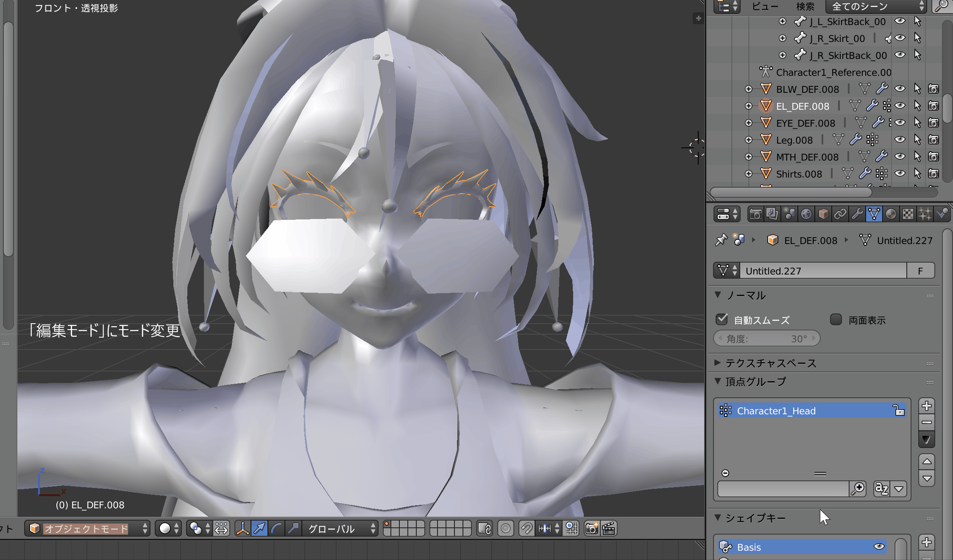953x560 pixels.
Task: Click the OpenGL render camera icon
Action: (591, 528)
